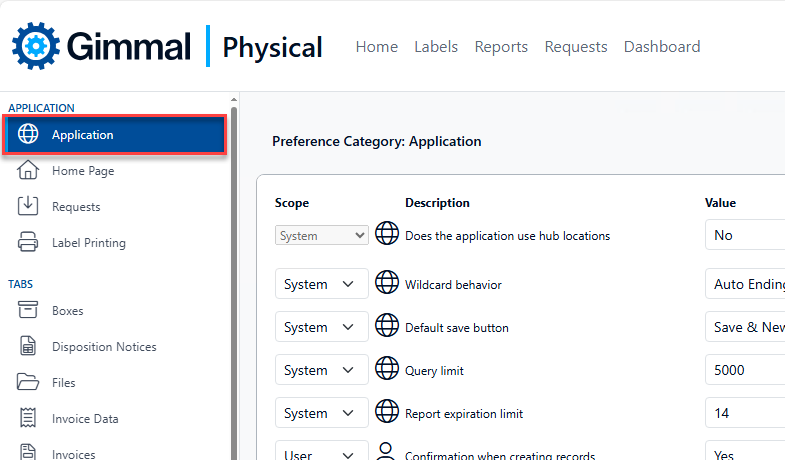785x460 pixels.
Task: Click globe icon beside Default save button
Action: tap(387, 325)
